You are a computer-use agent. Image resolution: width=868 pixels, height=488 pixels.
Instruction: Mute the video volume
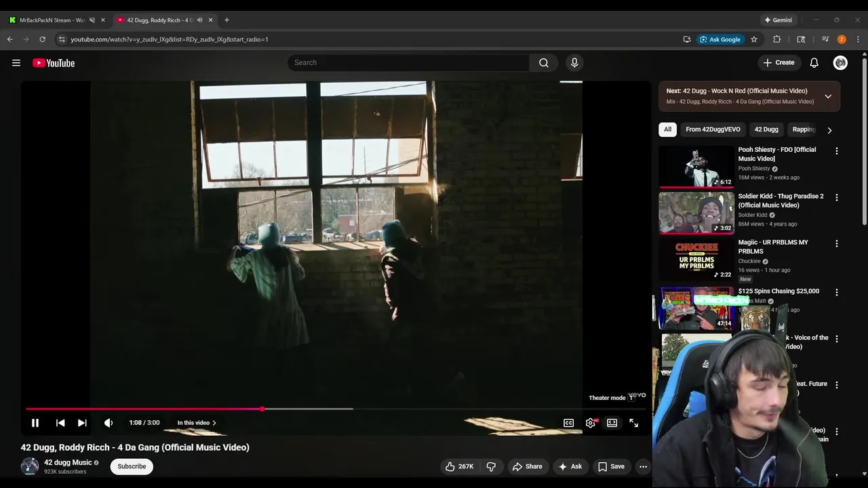[108, 423]
